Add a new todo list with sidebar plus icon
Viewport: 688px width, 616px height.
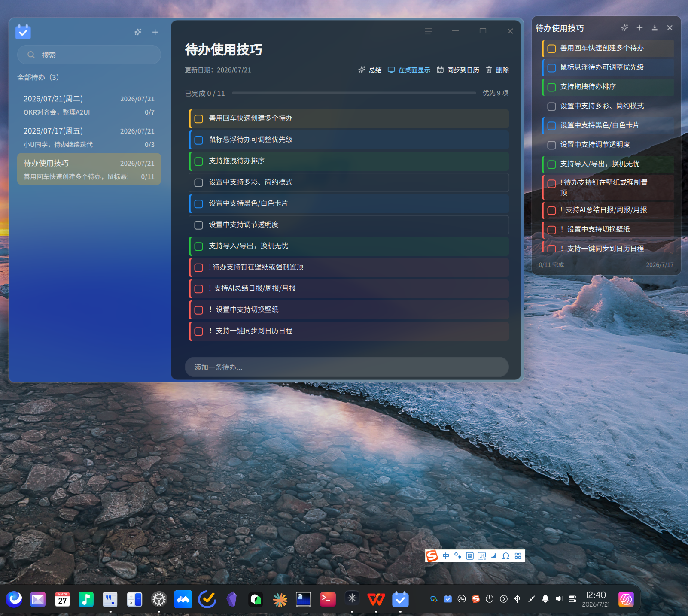pyautogui.click(x=155, y=32)
